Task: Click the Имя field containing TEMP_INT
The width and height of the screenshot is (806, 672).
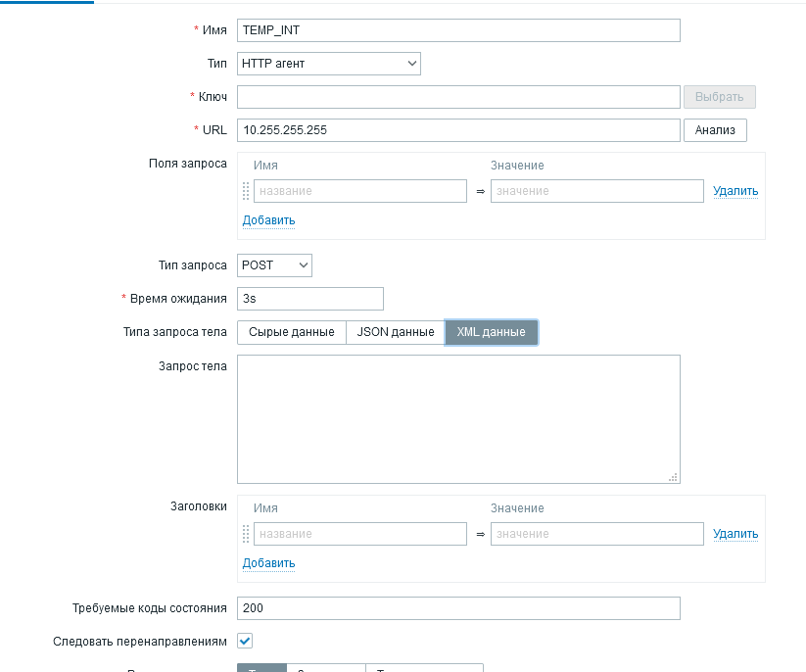Action: 458,29
